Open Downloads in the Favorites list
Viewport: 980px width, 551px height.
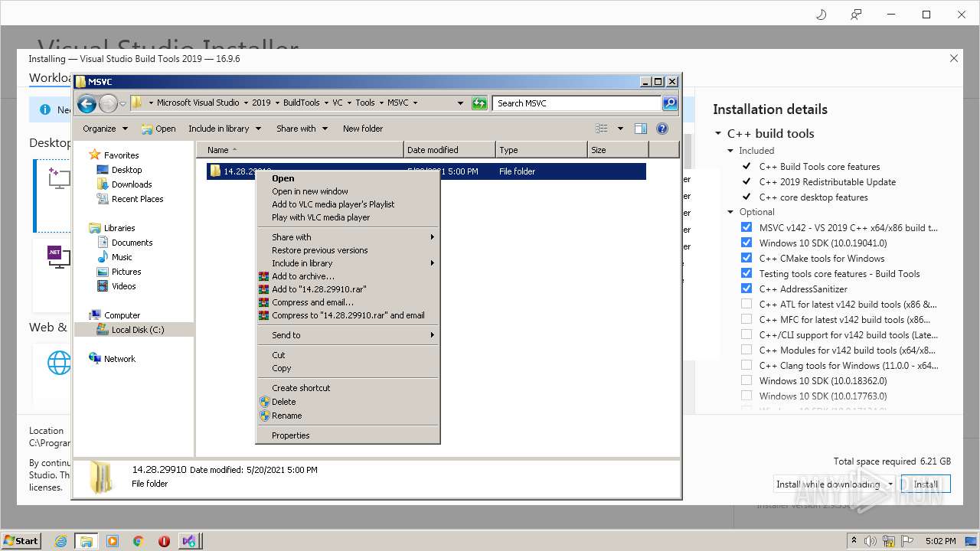coord(132,184)
